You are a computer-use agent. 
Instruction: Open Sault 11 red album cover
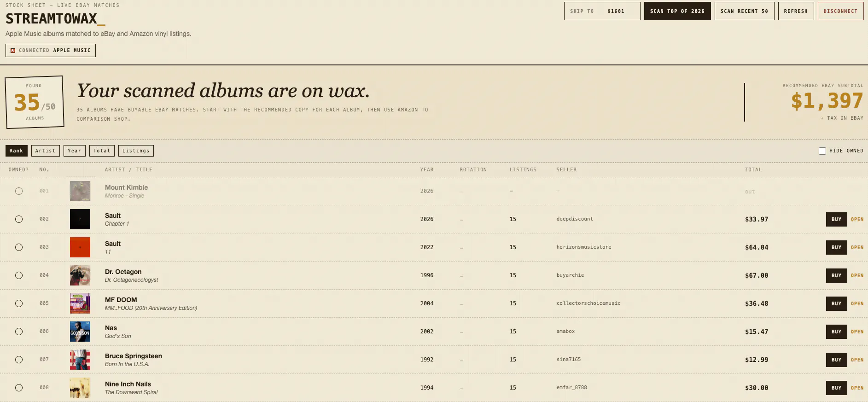tap(80, 247)
